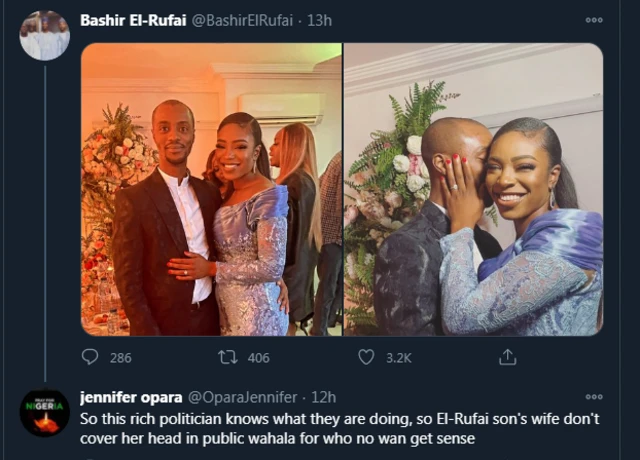Open the left photo of the couple standing

tap(211, 189)
